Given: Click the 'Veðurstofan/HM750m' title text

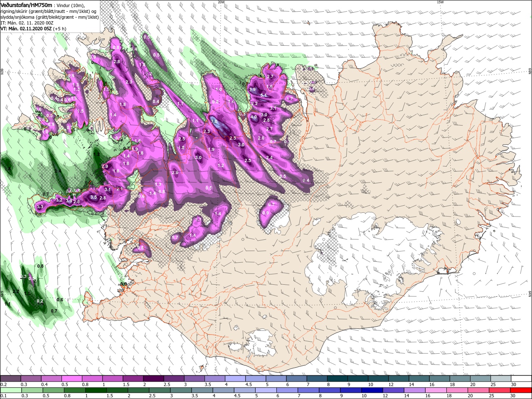Looking at the screenshot, I should [x=26, y=5].
